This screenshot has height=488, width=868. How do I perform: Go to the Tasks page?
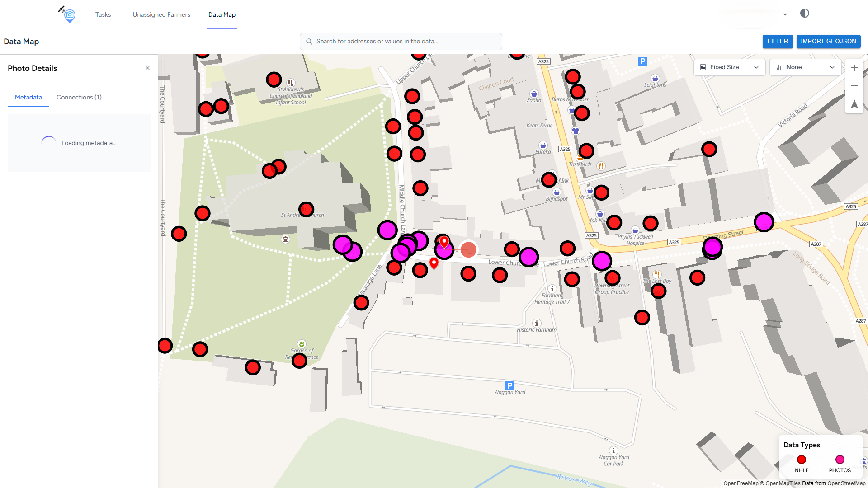pos(103,14)
